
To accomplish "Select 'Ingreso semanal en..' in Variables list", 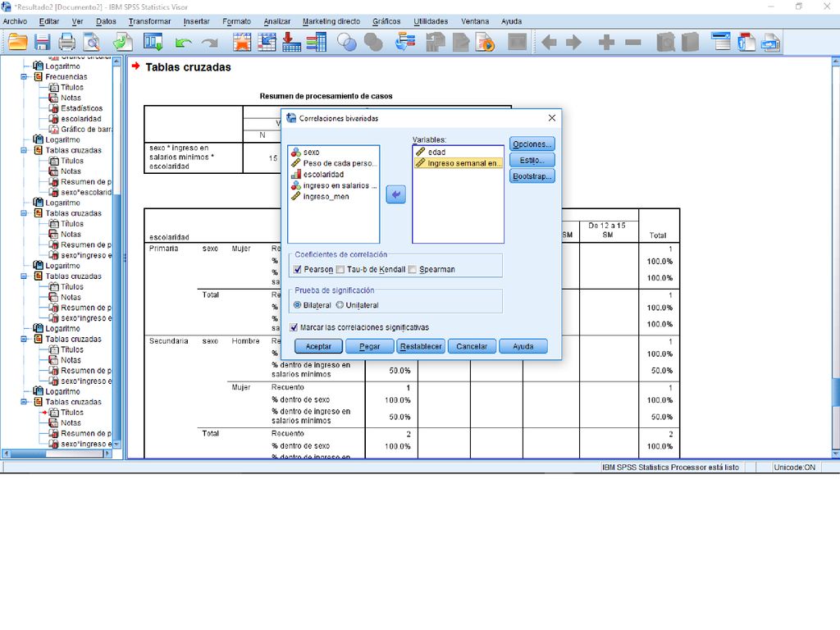I will pyautogui.click(x=458, y=163).
